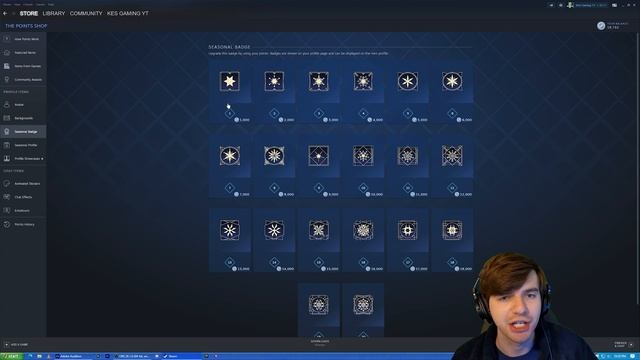Open Points History in sidebar
The image size is (640, 360).
tap(23, 224)
